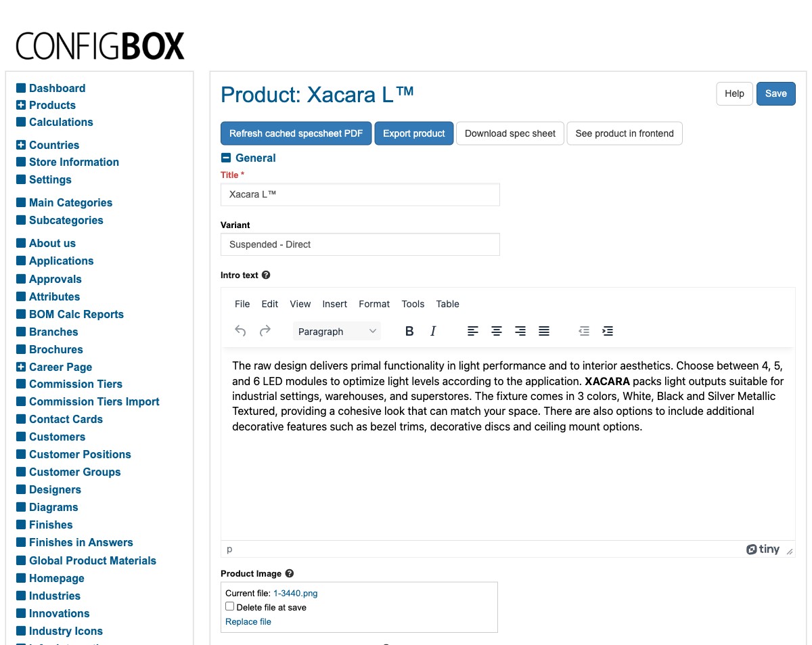Image resolution: width=812 pixels, height=645 pixels.
Task: Open BOM Calc Reports in sidebar
Action: (x=76, y=315)
